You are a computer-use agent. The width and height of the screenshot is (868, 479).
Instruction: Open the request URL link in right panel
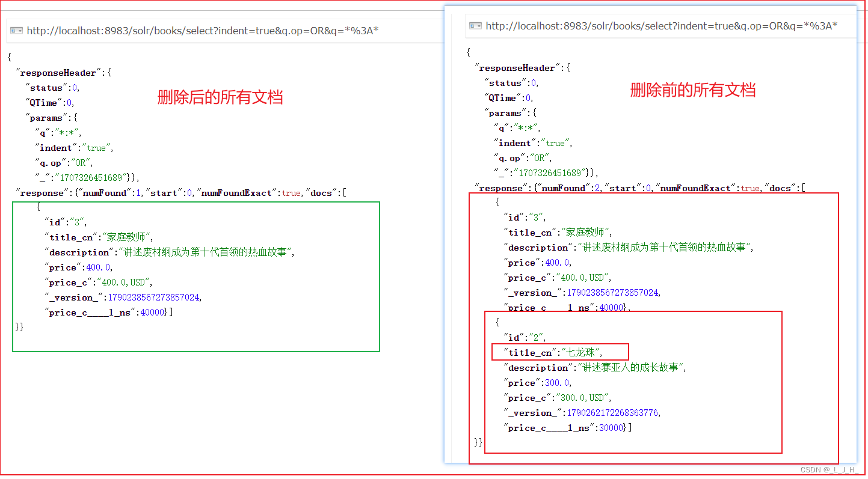(x=662, y=26)
